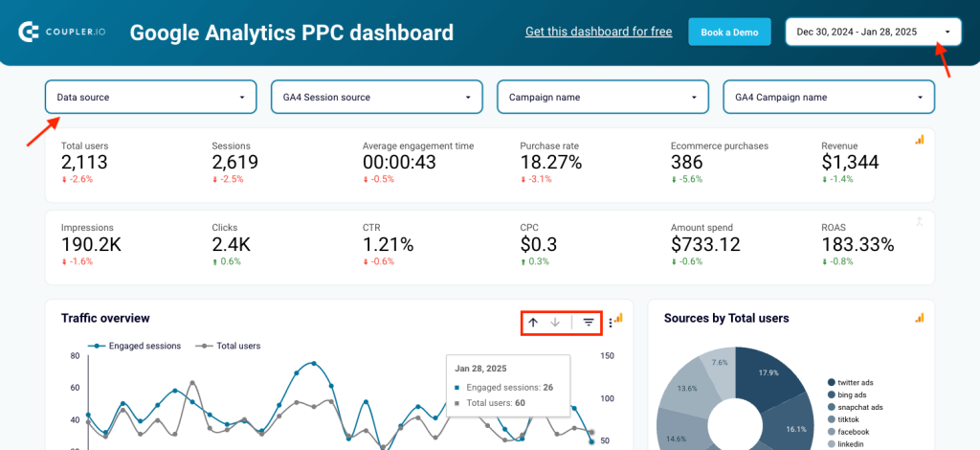Click the CTR value 1.21%
The image size is (980, 450).
[x=389, y=244]
